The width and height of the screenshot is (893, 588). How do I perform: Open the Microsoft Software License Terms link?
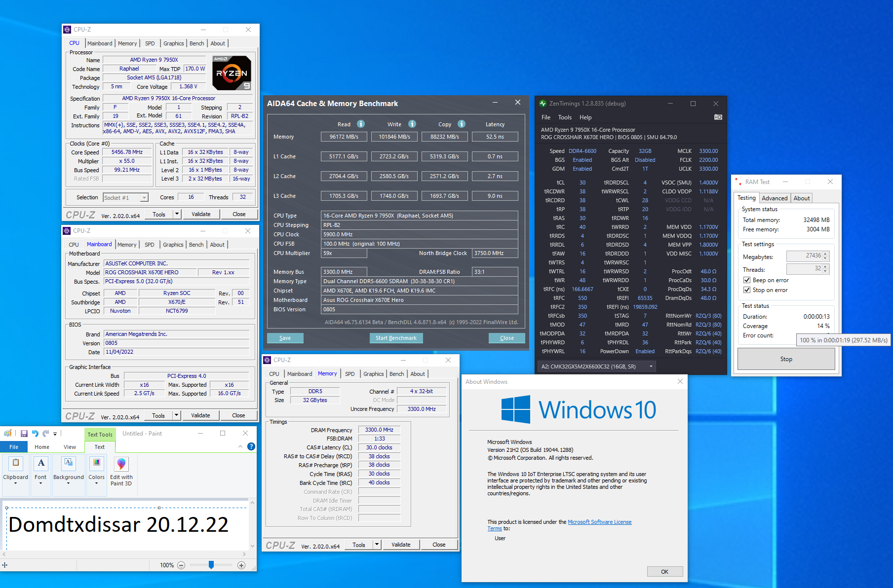coord(599,522)
